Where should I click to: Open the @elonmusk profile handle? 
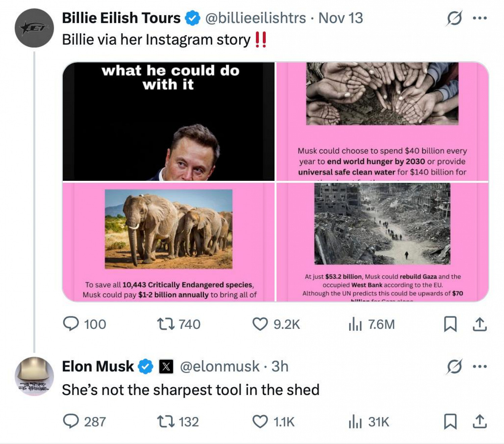point(220,366)
